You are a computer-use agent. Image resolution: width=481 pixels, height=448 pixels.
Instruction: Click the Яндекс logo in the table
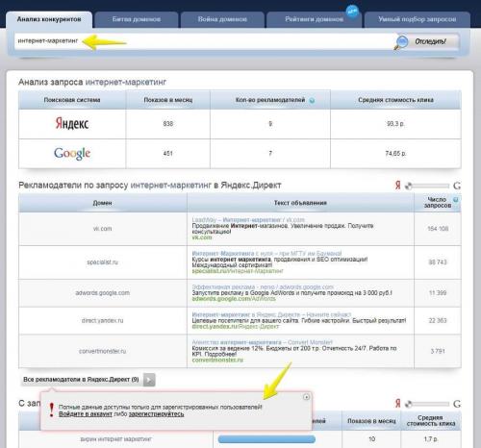coord(72,123)
